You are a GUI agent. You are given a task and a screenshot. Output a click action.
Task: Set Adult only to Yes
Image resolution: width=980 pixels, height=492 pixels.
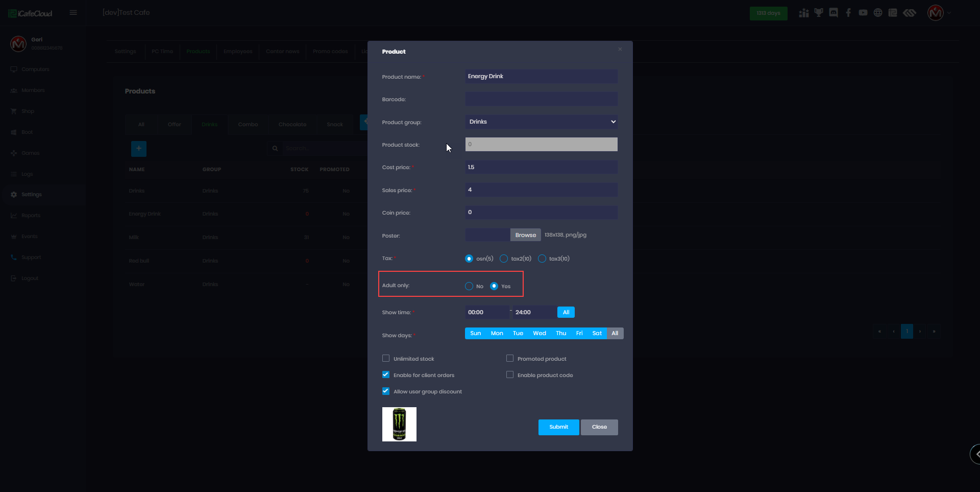point(494,286)
